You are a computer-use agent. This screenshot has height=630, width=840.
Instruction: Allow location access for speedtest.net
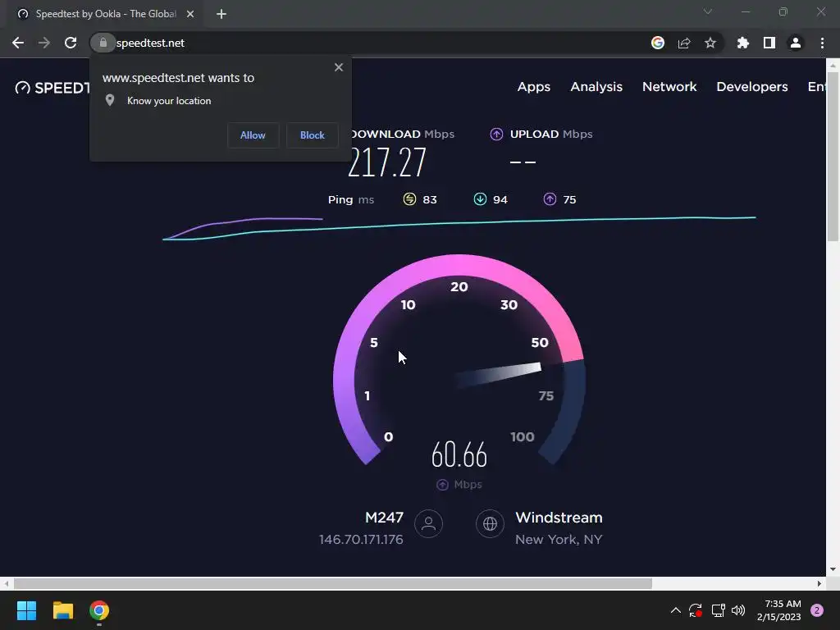[x=253, y=135]
